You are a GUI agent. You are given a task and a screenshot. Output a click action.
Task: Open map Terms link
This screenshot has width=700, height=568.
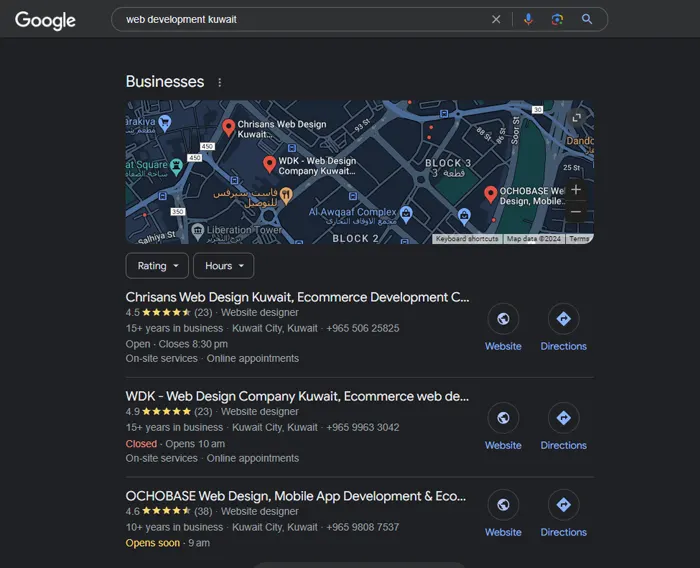pos(579,239)
